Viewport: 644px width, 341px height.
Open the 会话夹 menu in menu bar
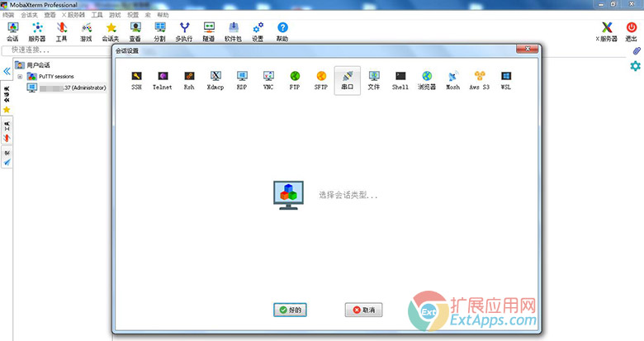[29, 15]
